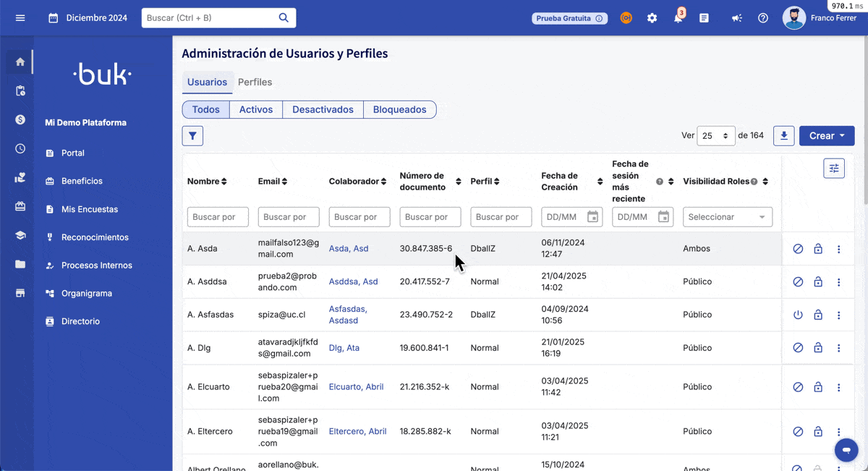Select the Bloqueados filter tab
The width and height of the screenshot is (868, 471).
click(399, 110)
